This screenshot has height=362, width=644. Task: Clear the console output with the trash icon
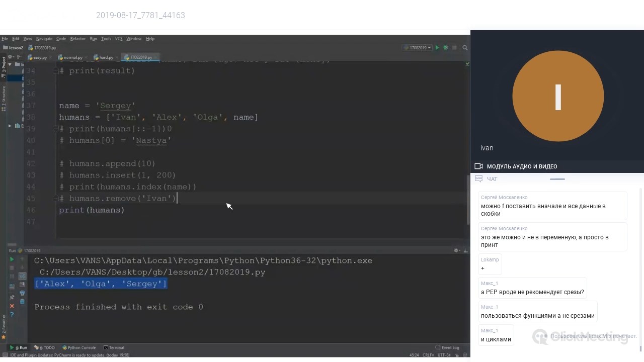pos(22,302)
